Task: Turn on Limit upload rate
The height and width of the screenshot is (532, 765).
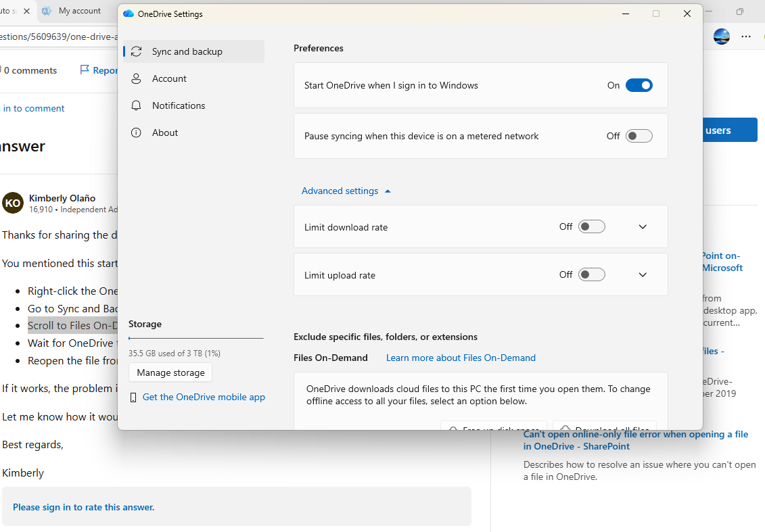Action: pos(591,274)
